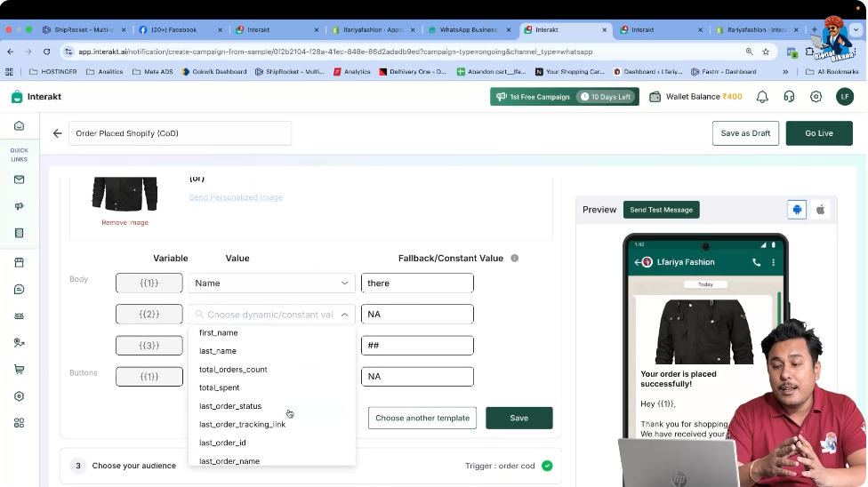Image resolution: width=868 pixels, height=487 pixels.
Task: Click fallback field containing 'there'
Action: coord(417,283)
